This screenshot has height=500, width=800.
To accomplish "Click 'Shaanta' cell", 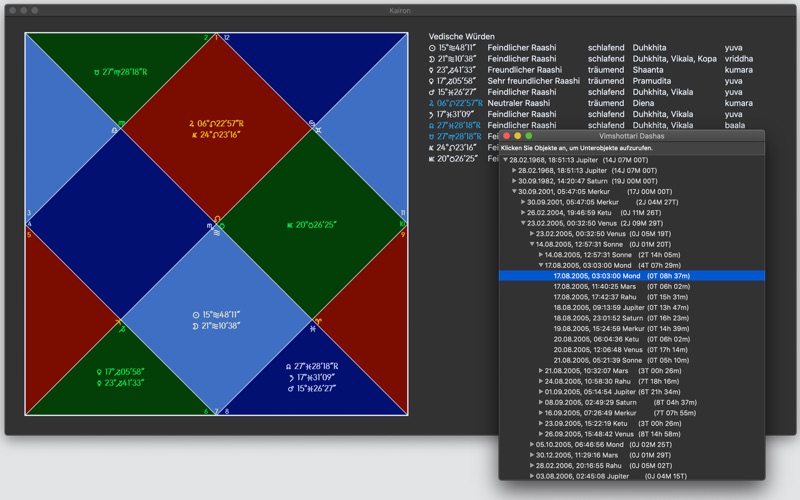I will tap(648, 70).
